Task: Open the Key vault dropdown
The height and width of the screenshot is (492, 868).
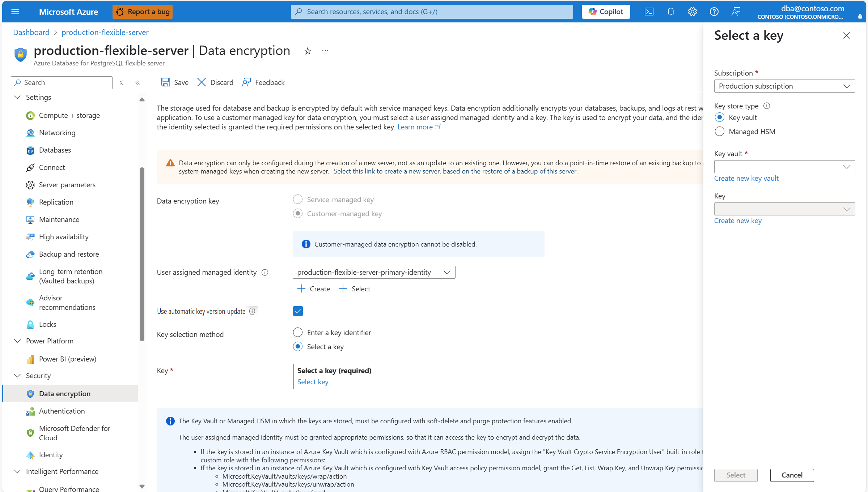Action: 784,167
